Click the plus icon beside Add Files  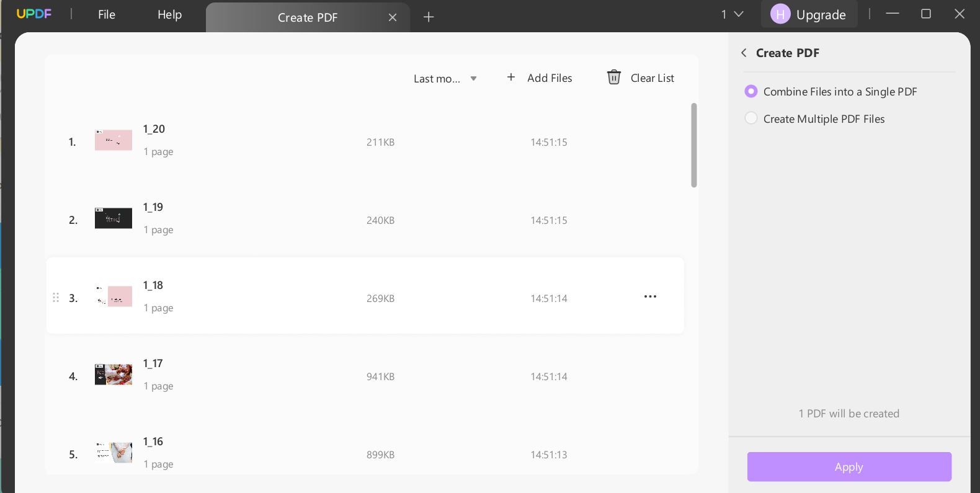click(511, 77)
